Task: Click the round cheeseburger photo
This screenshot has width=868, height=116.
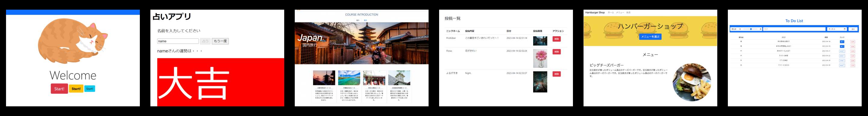Action: coord(692,82)
